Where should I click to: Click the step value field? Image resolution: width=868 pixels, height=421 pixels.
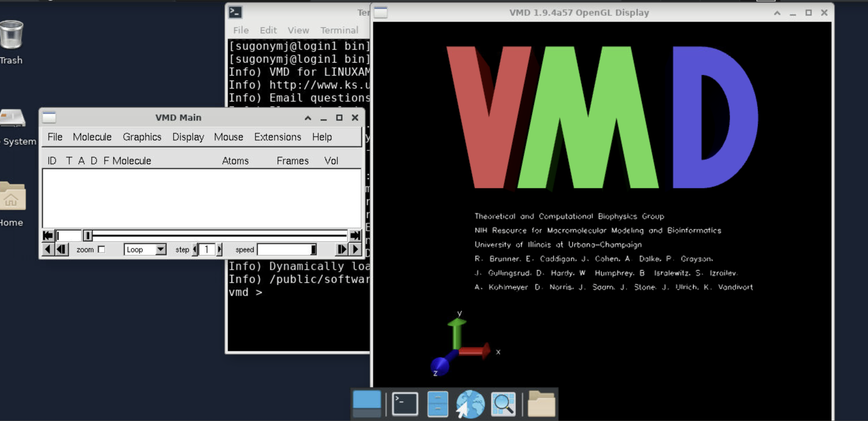pyautogui.click(x=207, y=250)
